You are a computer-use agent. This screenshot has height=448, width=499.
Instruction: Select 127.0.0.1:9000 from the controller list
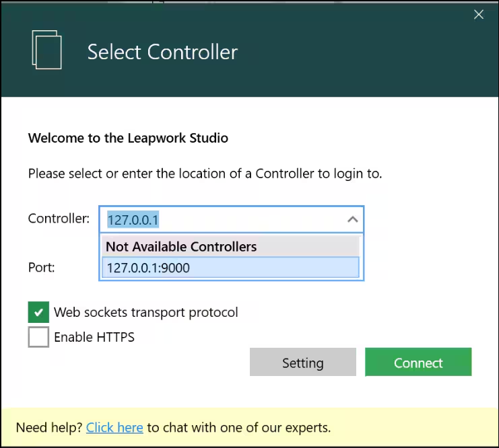pyautogui.click(x=230, y=268)
